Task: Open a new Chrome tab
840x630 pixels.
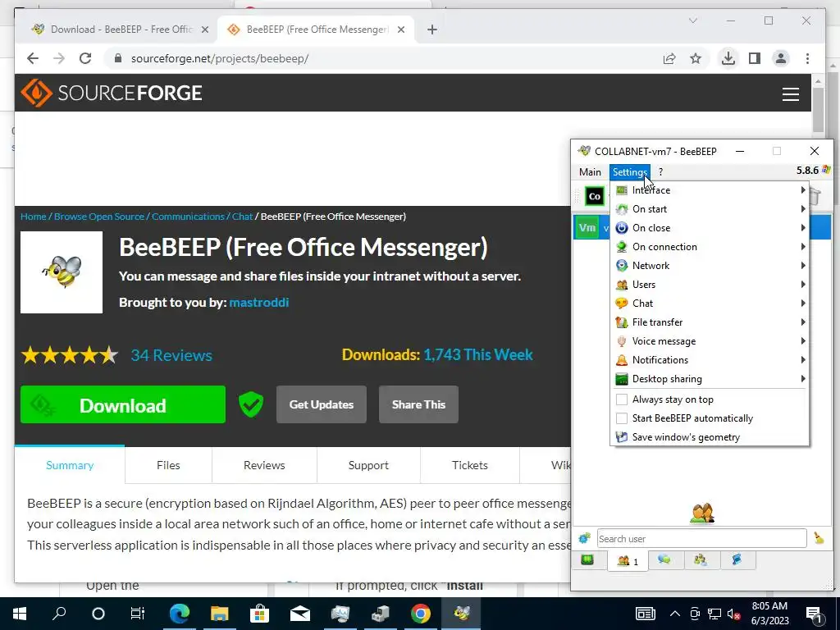Action: tap(432, 30)
